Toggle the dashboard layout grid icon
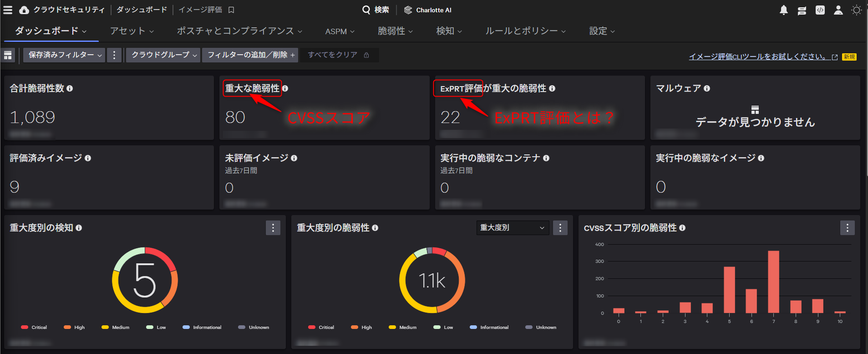Viewport: 868px width, 354px height. pos(8,55)
